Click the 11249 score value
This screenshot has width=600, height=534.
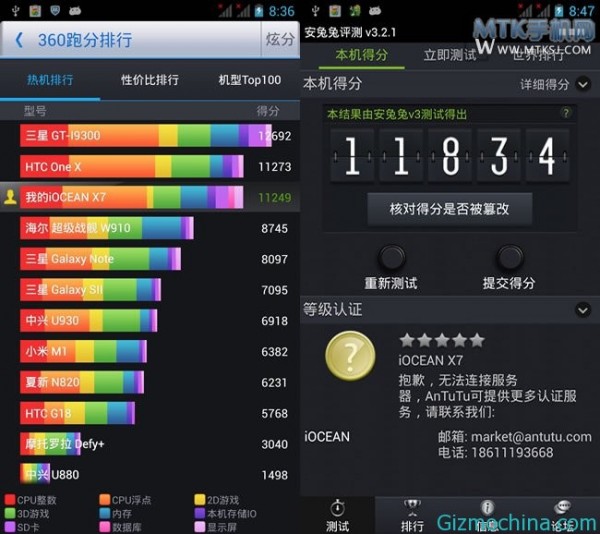click(x=275, y=198)
